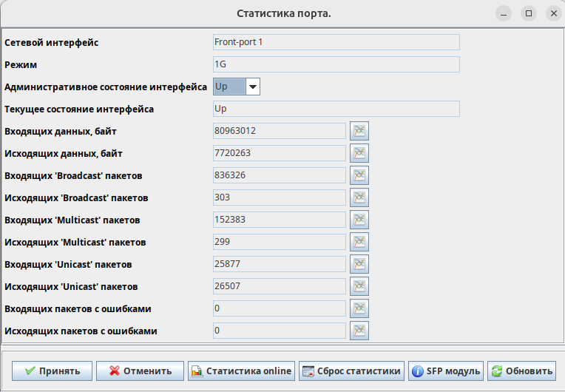
Task: Select the Режим 1G field
Action: pyautogui.click(x=336, y=64)
